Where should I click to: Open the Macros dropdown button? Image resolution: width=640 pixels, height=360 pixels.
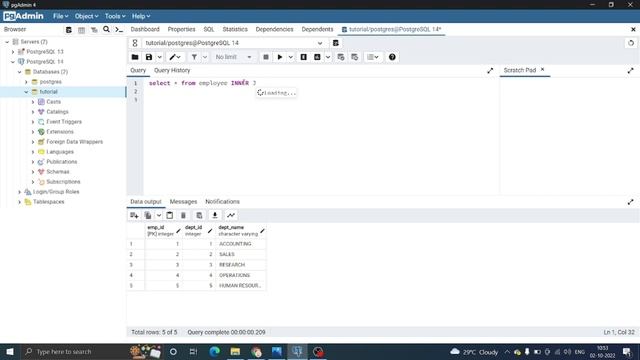click(x=373, y=57)
